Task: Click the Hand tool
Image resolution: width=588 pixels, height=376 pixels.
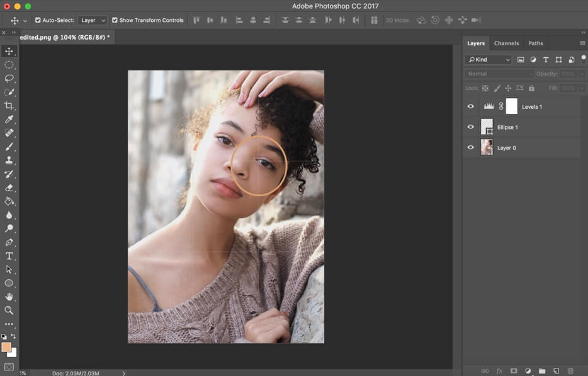Action: pos(9,297)
